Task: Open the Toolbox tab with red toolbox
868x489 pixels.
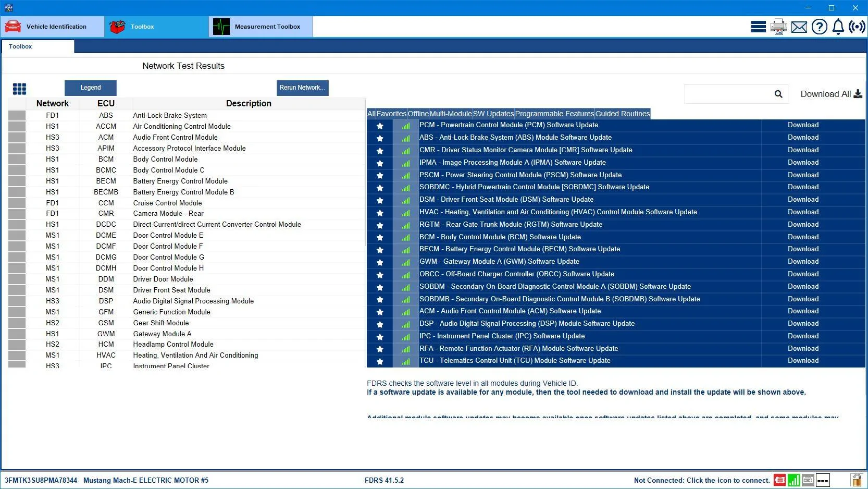Action: click(x=157, y=27)
